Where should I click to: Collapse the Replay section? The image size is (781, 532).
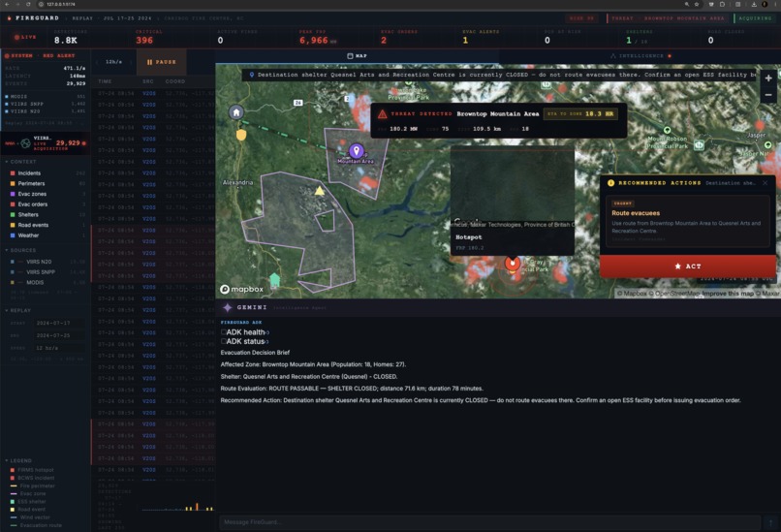pos(18,310)
